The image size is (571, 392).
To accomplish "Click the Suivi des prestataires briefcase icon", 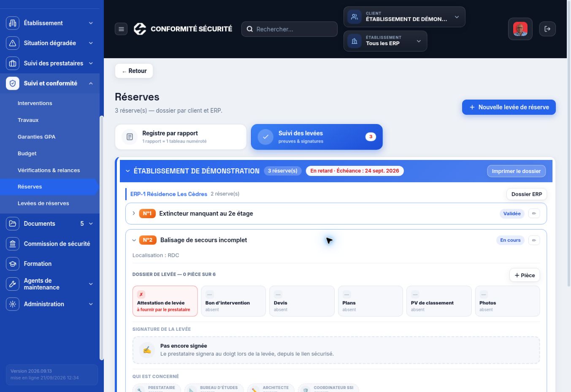I will tap(13, 63).
